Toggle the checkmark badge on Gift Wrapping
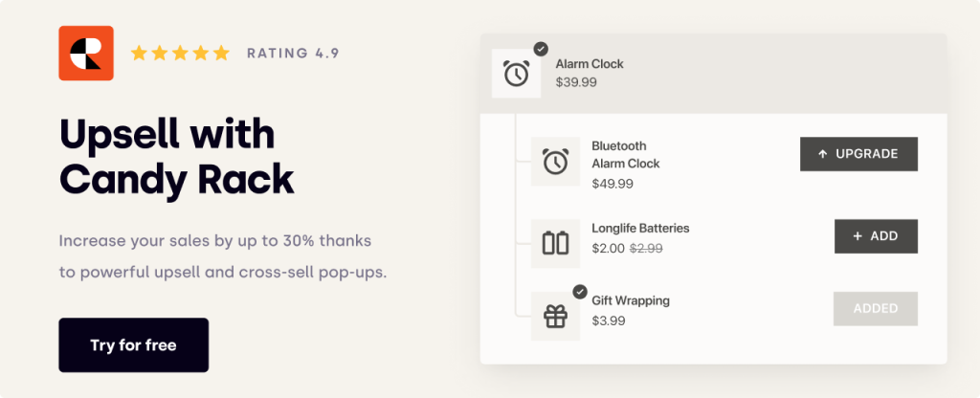 point(580,292)
